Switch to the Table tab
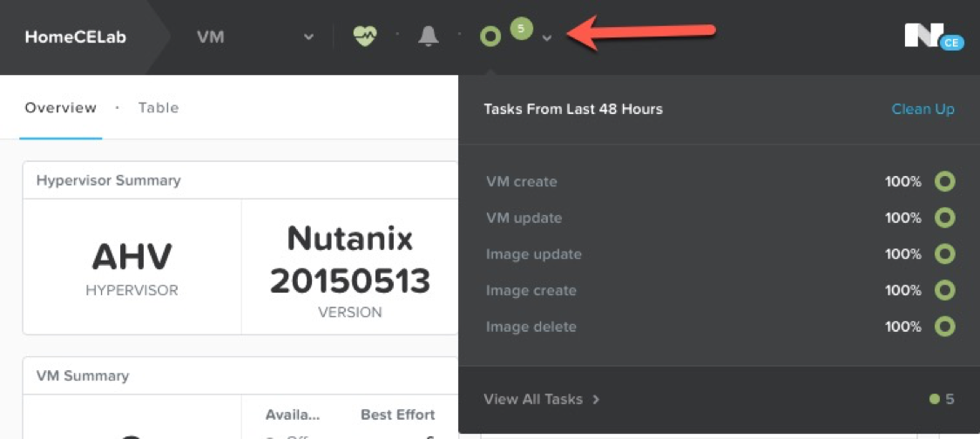Screen dimensions: 980x439 (x=159, y=107)
